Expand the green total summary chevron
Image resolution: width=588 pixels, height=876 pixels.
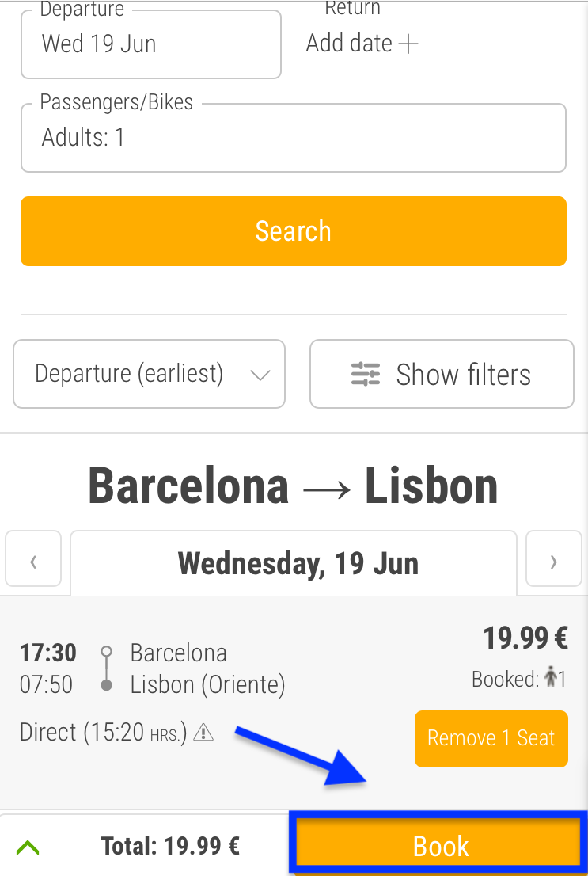point(28,847)
